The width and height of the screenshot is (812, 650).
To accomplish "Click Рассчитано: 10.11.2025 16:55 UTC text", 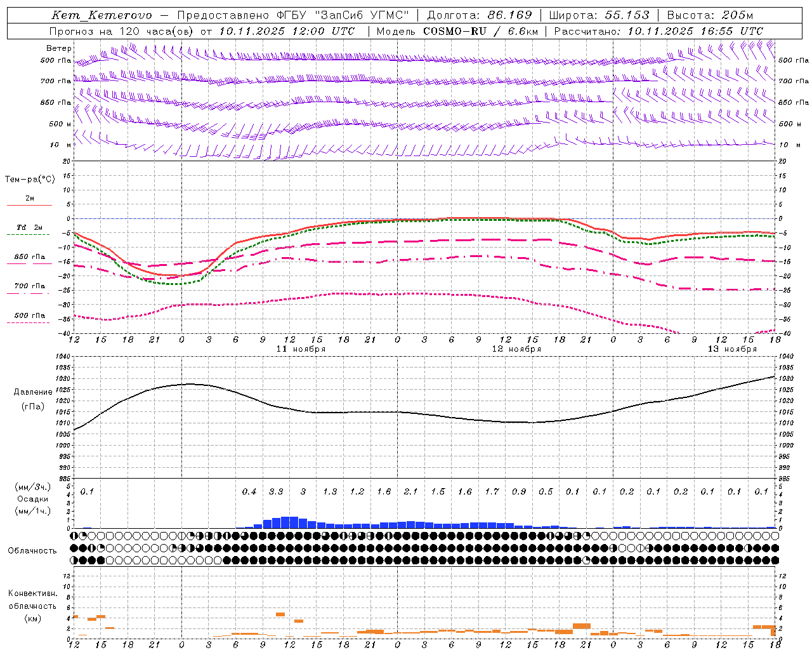I will (658, 31).
